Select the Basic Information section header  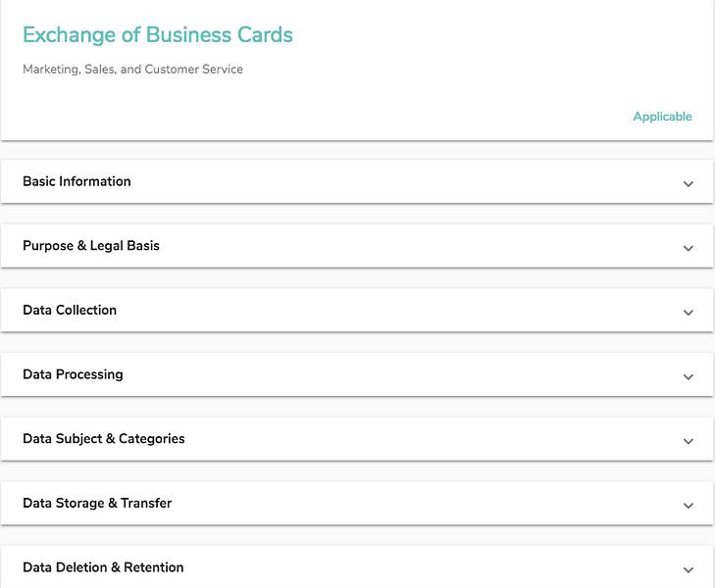[x=77, y=181]
